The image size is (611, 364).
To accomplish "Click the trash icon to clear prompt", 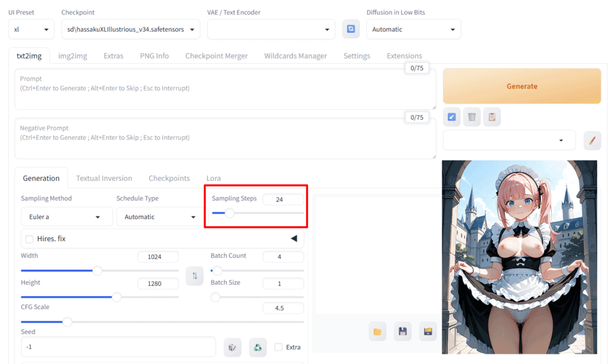I will tap(472, 117).
